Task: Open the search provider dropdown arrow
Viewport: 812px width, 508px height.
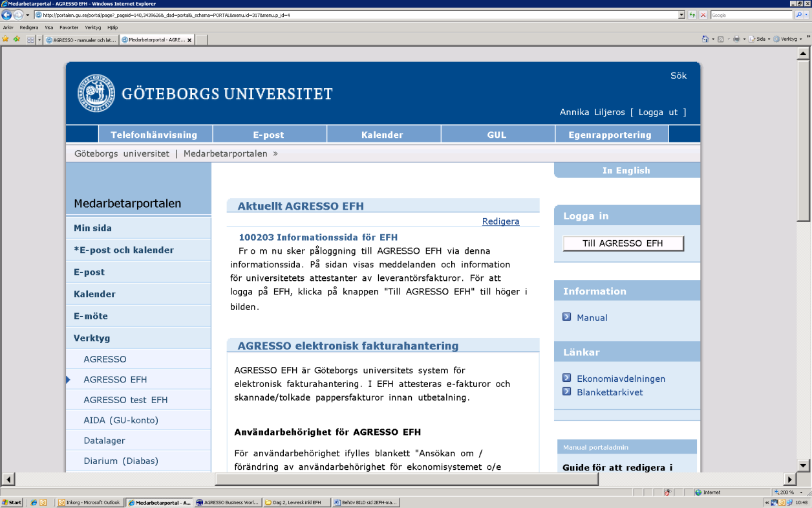Action: 807,14
